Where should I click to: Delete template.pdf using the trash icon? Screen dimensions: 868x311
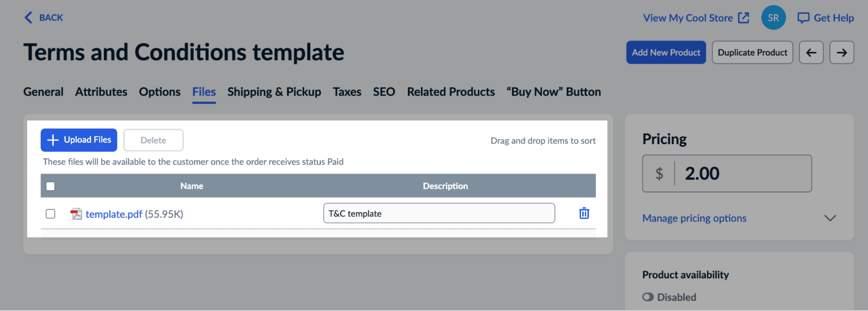pyautogui.click(x=584, y=213)
